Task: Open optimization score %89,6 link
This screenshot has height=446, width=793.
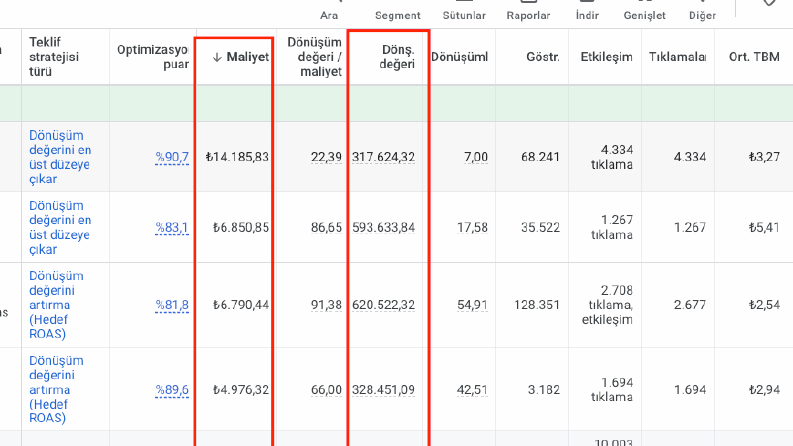Action: pos(172,390)
